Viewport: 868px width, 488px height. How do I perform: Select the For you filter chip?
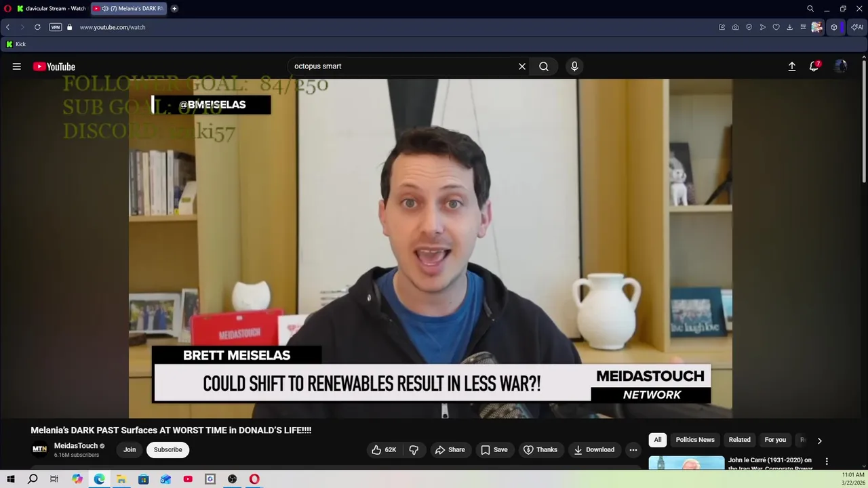click(x=775, y=440)
